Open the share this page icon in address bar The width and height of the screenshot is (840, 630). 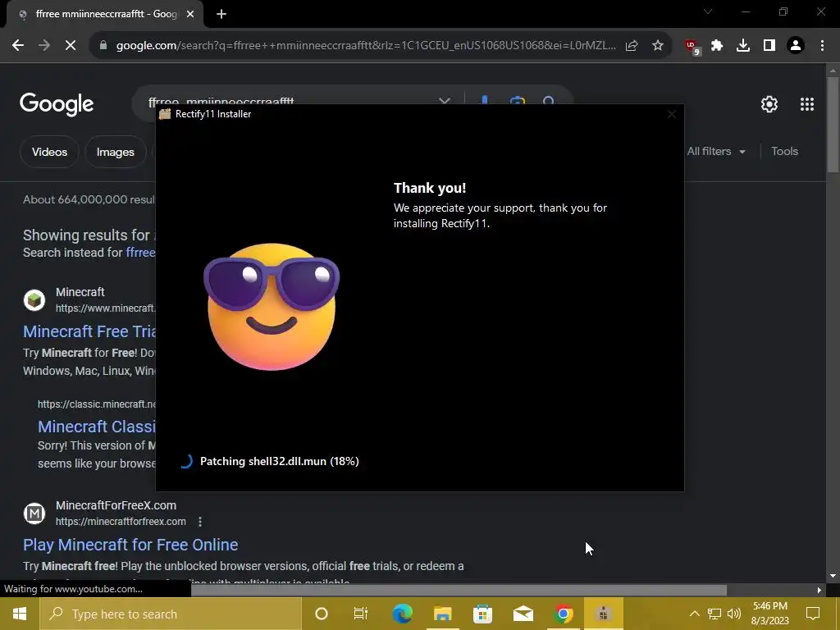coord(632,46)
